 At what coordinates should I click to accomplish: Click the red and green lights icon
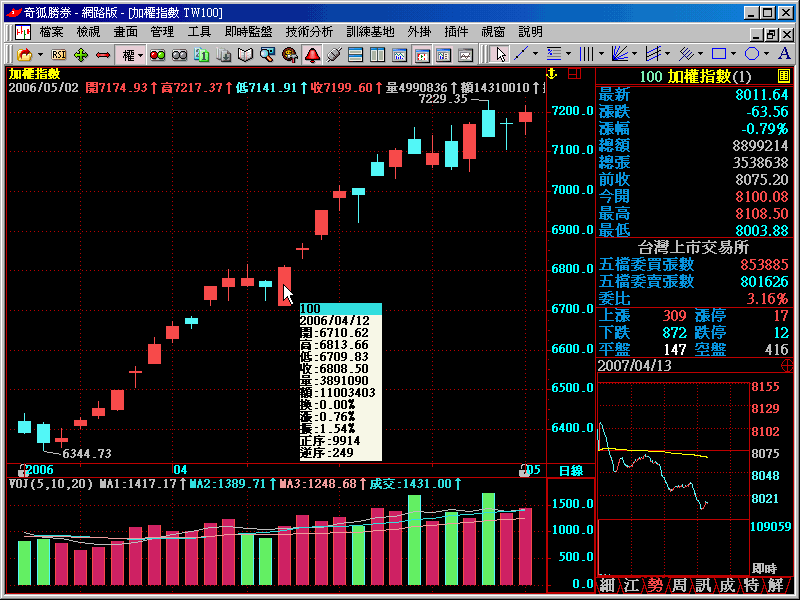[157, 55]
